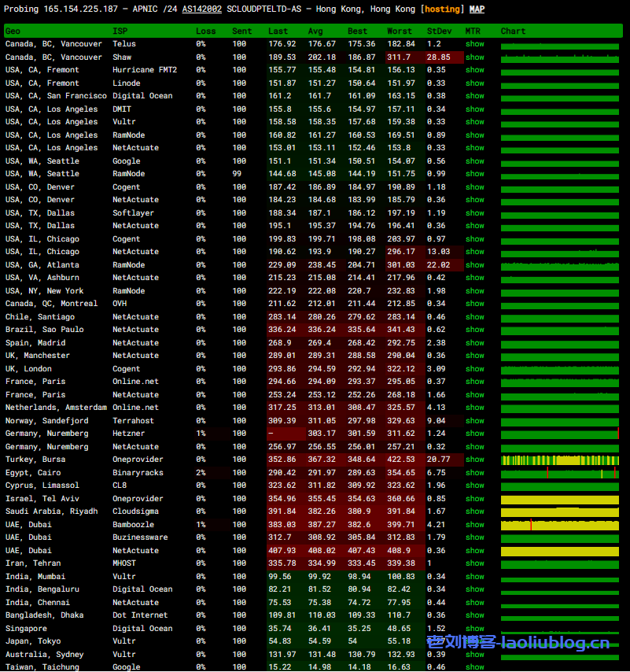The height and width of the screenshot is (672, 630).
Task: Click the MAP link in header
Action: [x=477, y=9]
